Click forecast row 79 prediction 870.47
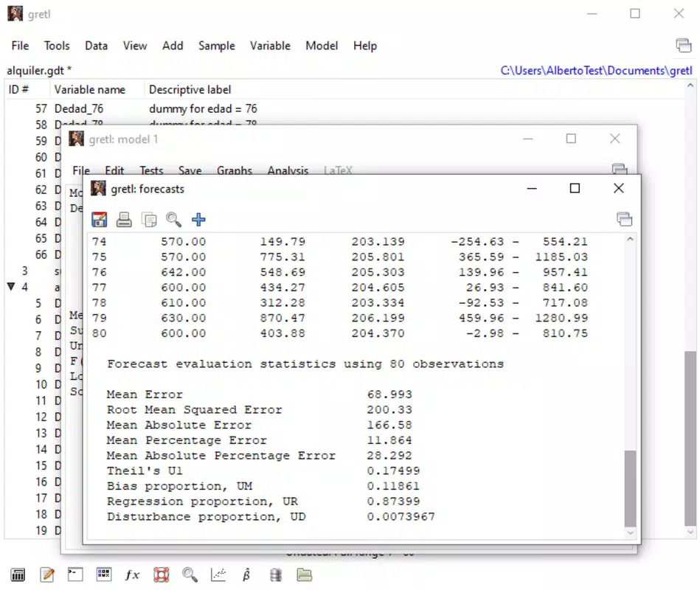700x590 pixels. point(283,318)
